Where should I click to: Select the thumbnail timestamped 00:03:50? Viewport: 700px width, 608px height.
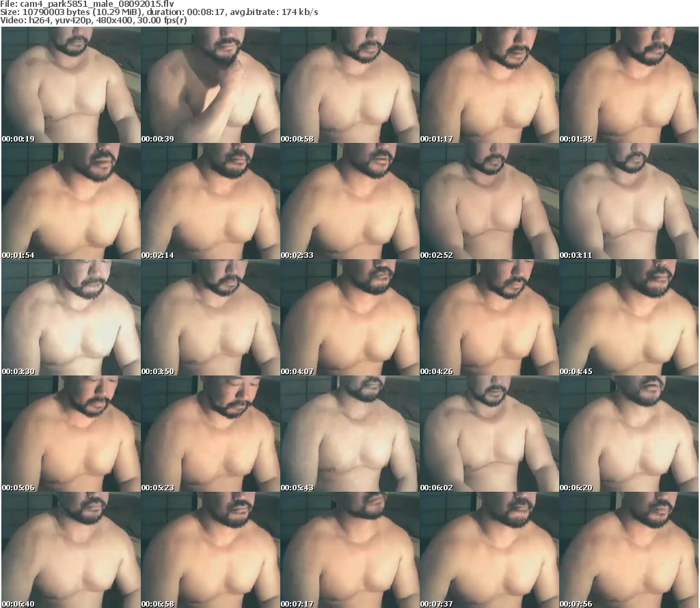[x=211, y=317]
